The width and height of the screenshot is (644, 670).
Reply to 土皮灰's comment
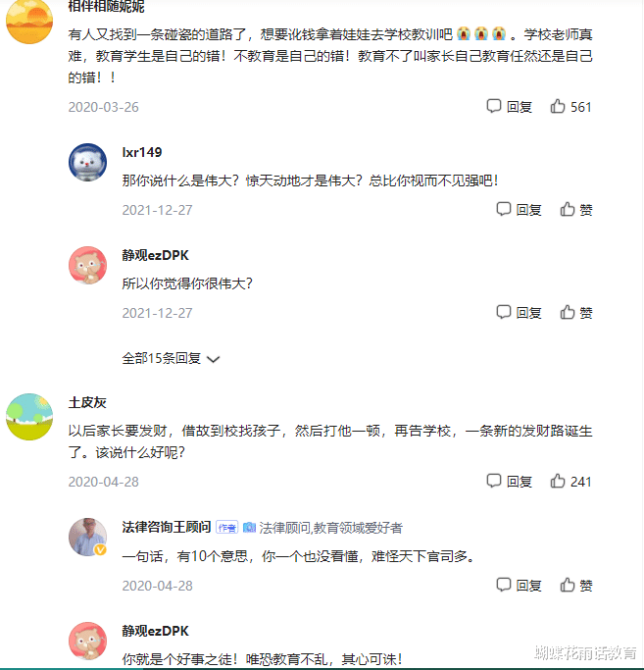coord(510,482)
